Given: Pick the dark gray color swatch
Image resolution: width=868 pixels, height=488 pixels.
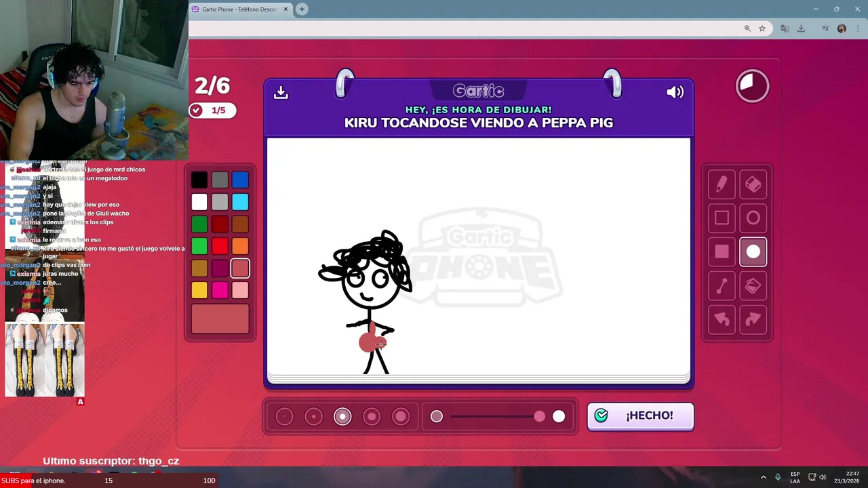Looking at the screenshot, I should point(220,180).
